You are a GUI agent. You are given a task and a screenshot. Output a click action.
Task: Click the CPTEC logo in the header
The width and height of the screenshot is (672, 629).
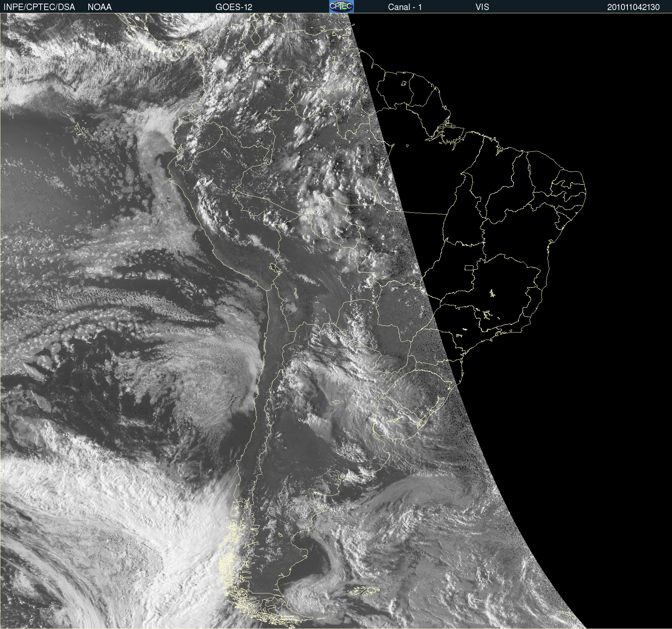pyautogui.click(x=341, y=6)
